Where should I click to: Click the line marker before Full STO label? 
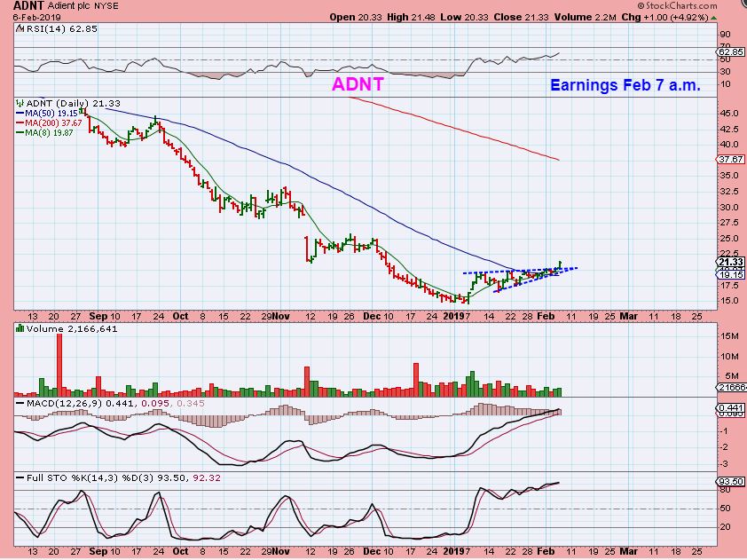(x=20, y=477)
